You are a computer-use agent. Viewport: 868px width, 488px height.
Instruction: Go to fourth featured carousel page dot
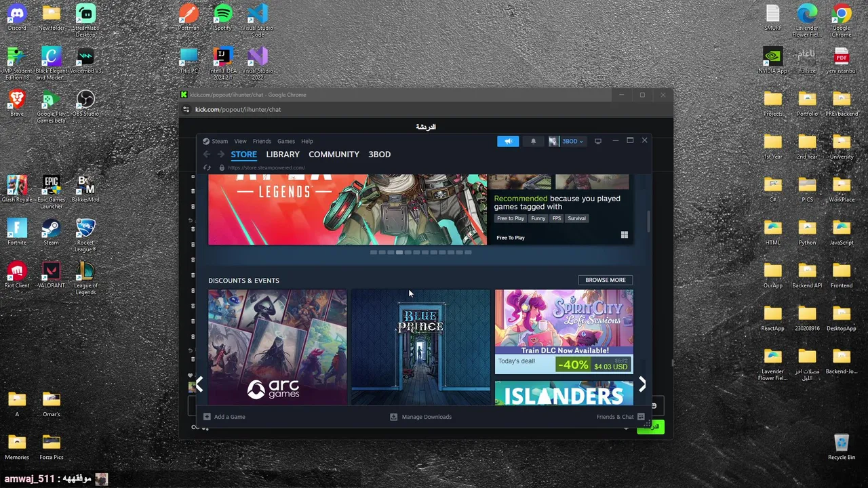pos(399,252)
